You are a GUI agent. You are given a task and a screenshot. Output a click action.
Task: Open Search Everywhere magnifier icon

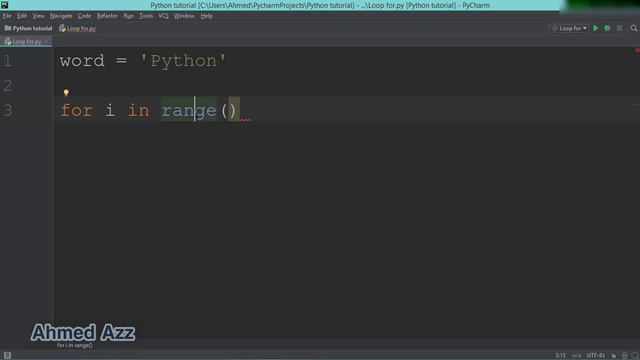point(633,28)
